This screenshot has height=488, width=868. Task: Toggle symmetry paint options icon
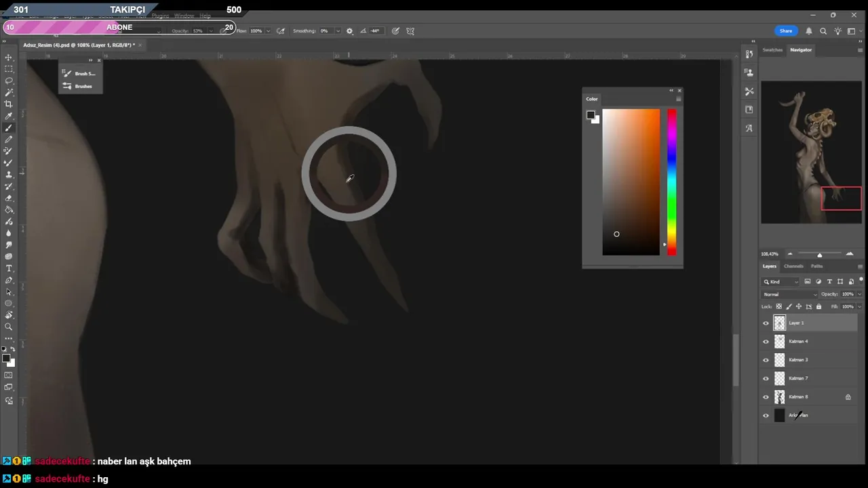[410, 30]
